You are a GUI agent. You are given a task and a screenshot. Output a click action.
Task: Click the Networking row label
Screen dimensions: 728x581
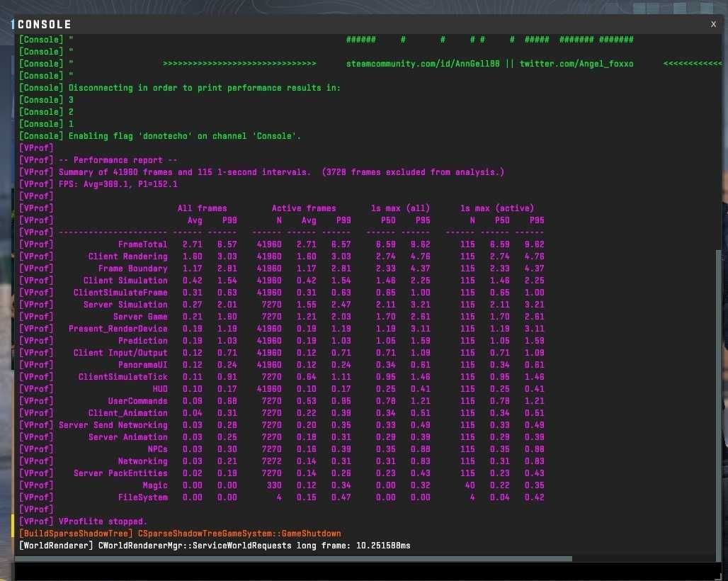pyautogui.click(x=142, y=461)
